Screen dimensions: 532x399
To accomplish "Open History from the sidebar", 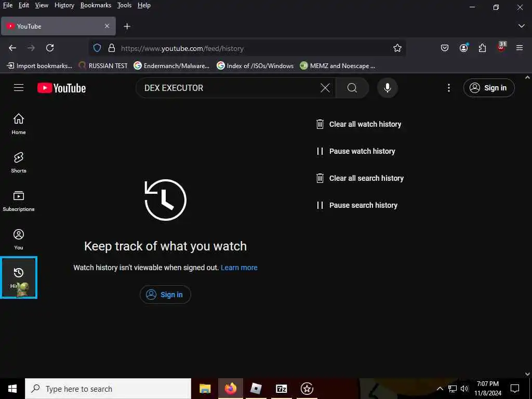I will point(19,277).
